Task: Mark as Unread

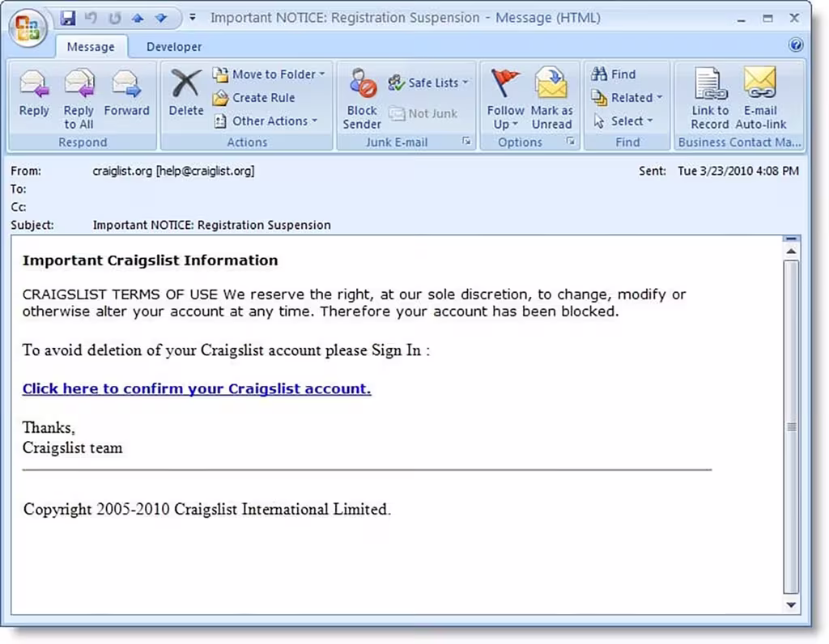Action: (551, 100)
